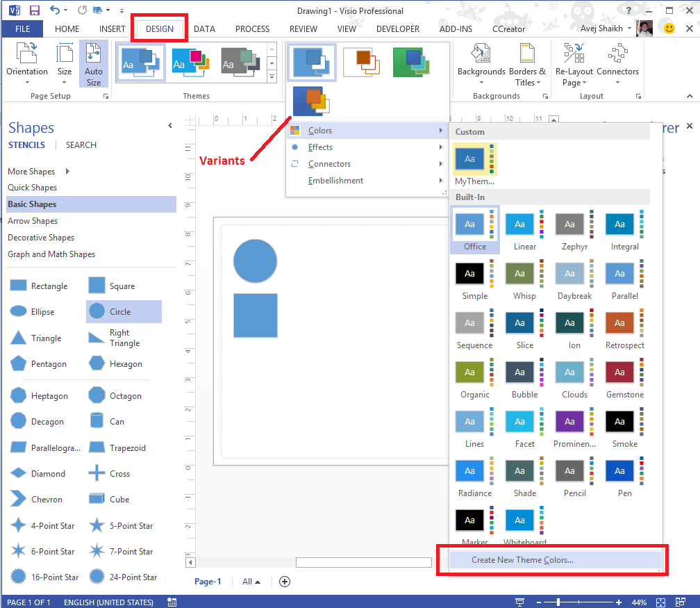Switch to the DATA tab
The image size is (700, 608).
[204, 29]
